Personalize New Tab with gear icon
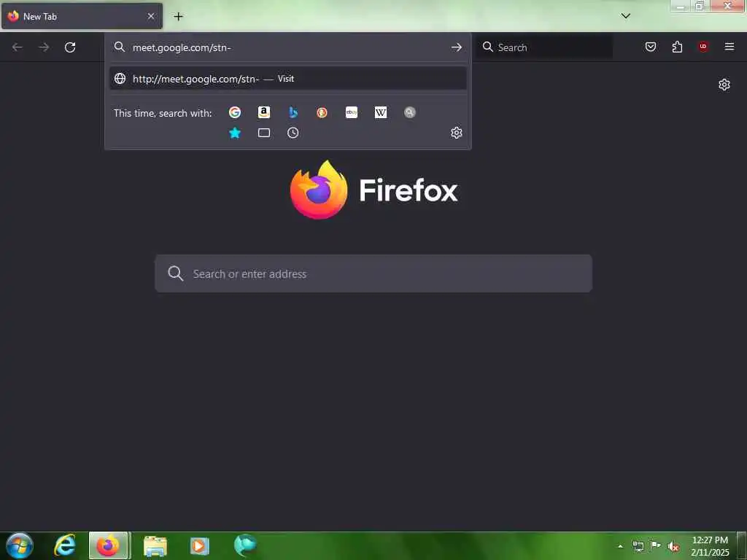Image resolution: width=747 pixels, height=560 pixels. pos(724,85)
